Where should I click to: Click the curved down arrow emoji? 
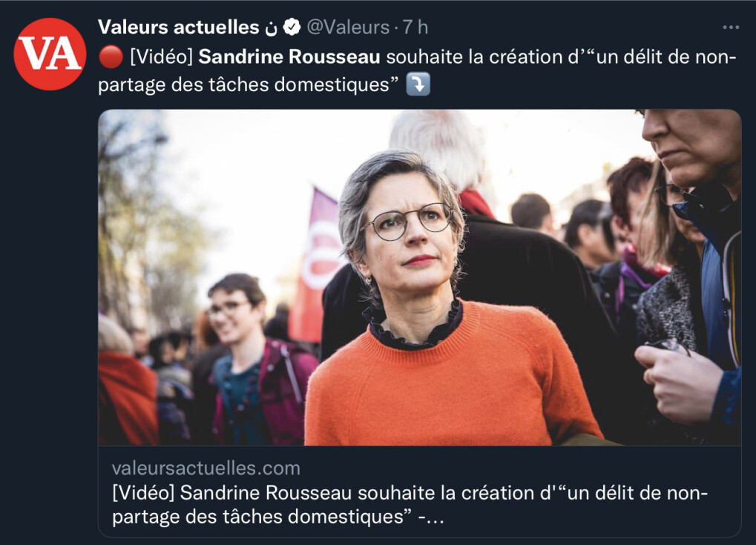[x=418, y=85]
